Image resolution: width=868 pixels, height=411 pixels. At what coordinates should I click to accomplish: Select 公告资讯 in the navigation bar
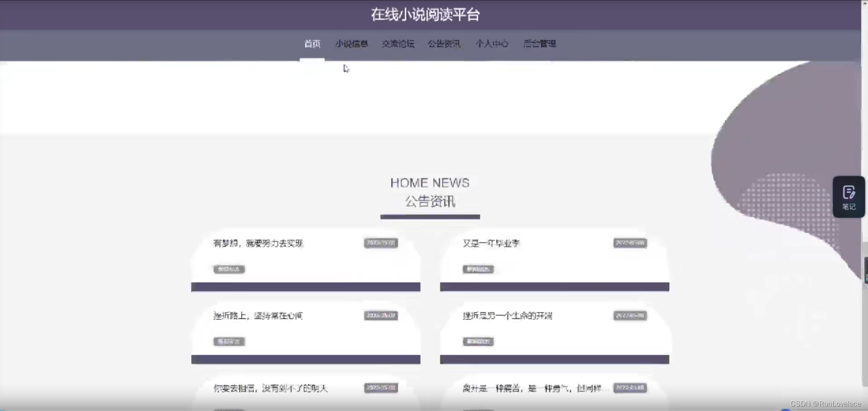(x=444, y=44)
